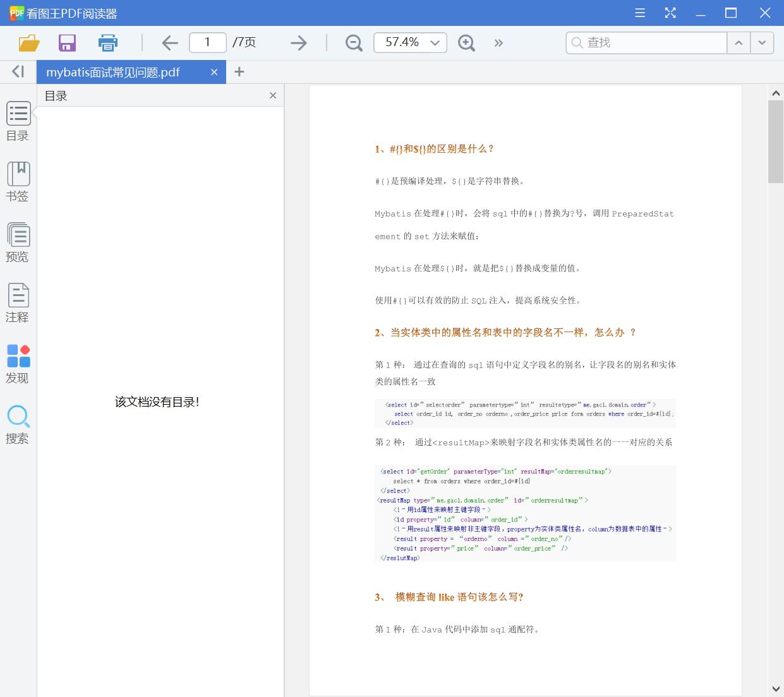Click the /7页 page count label
This screenshot has height=697, width=784.
point(244,42)
